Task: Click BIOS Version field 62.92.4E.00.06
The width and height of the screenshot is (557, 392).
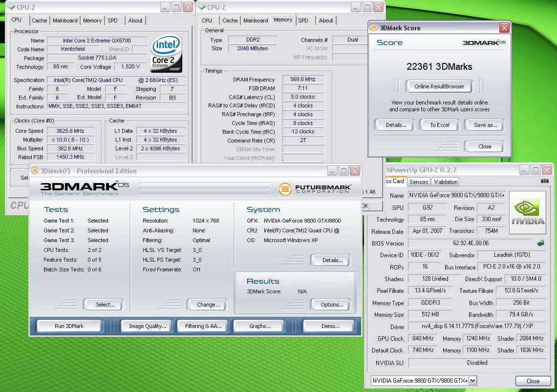Action: click(x=471, y=243)
